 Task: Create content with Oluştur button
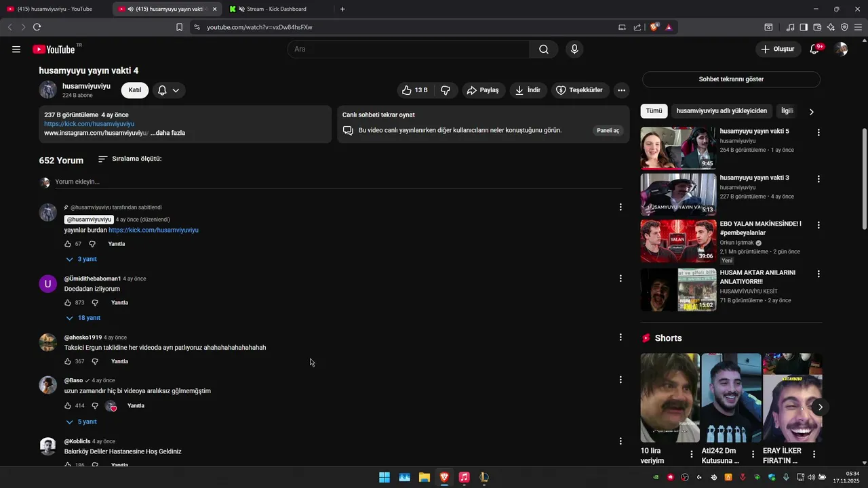coord(778,49)
